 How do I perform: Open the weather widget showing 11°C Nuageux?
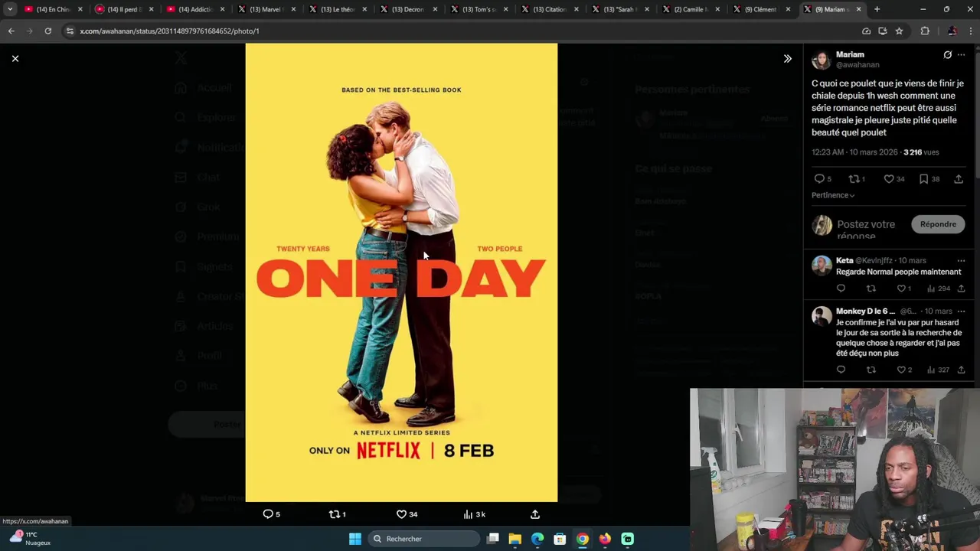click(x=31, y=539)
